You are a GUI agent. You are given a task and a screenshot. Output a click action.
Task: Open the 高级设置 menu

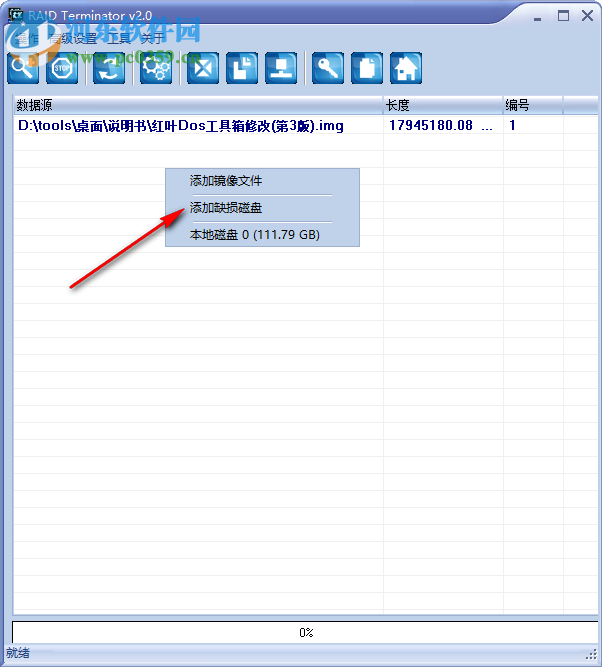pyautogui.click(x=73, y=39)
